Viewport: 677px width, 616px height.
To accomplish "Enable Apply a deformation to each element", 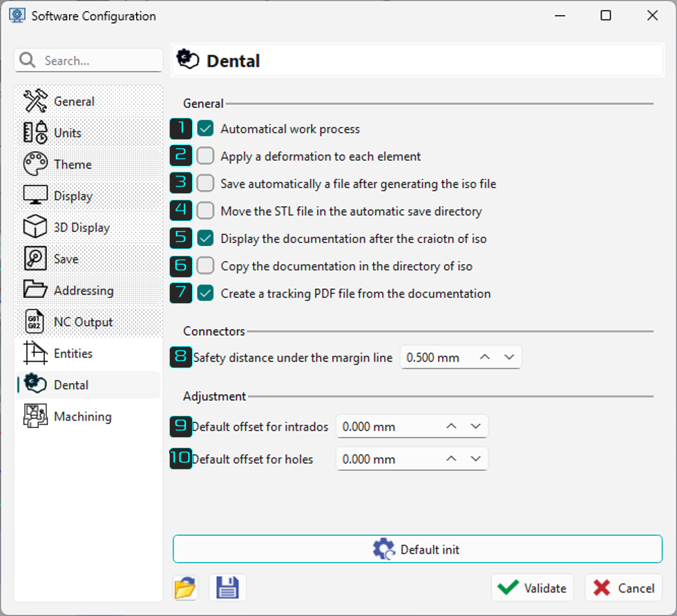I will pos(206,155).
